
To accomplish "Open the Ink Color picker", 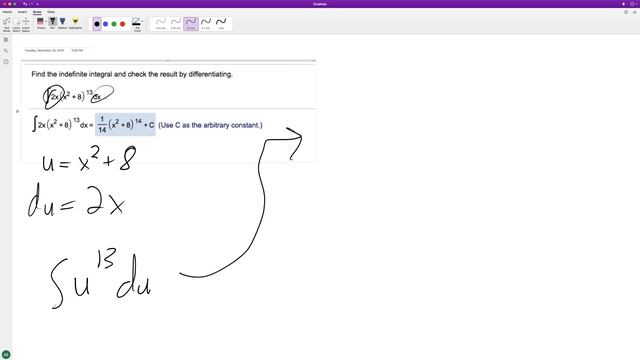I will 137,24.
